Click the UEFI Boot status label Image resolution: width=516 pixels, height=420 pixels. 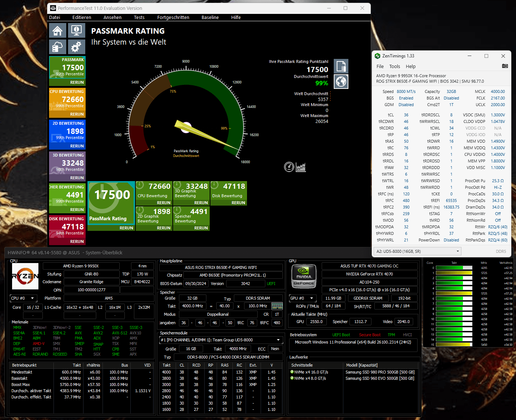(341, 335)
